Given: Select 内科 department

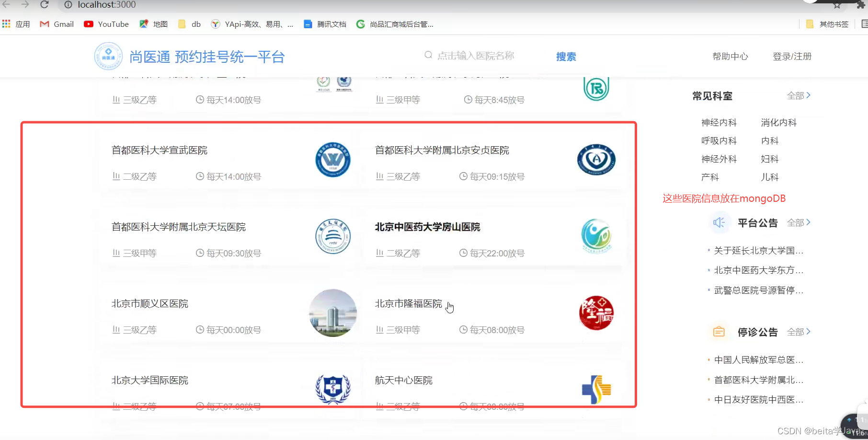Looking at the screenshot, I should [770, 141].
